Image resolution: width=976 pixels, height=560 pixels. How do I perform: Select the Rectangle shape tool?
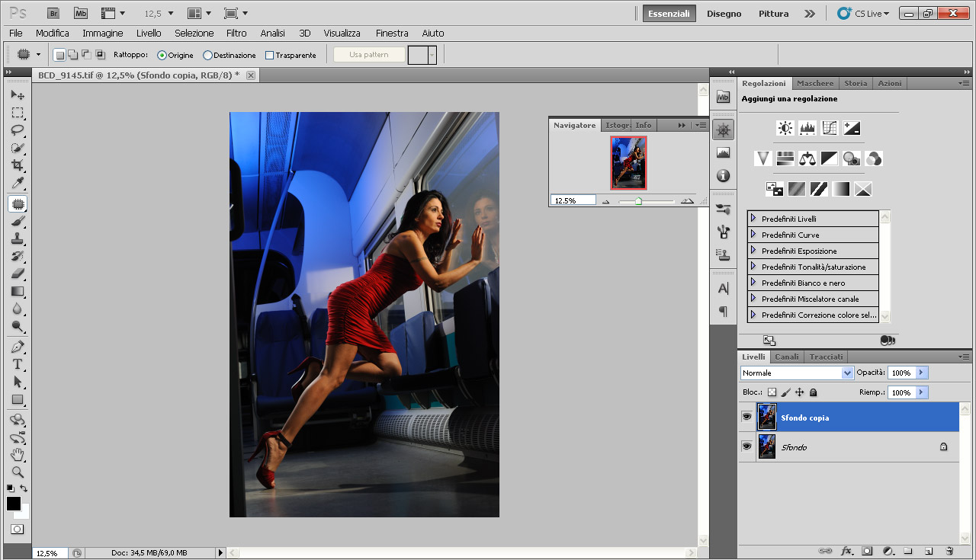pyautogui.click(x=18, y=399)
